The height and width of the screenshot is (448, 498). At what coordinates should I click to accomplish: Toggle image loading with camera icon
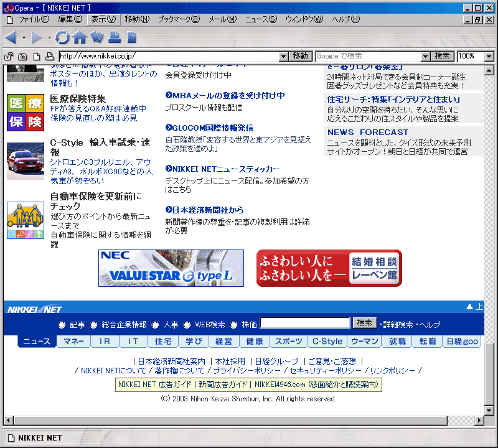pos(22,57)
